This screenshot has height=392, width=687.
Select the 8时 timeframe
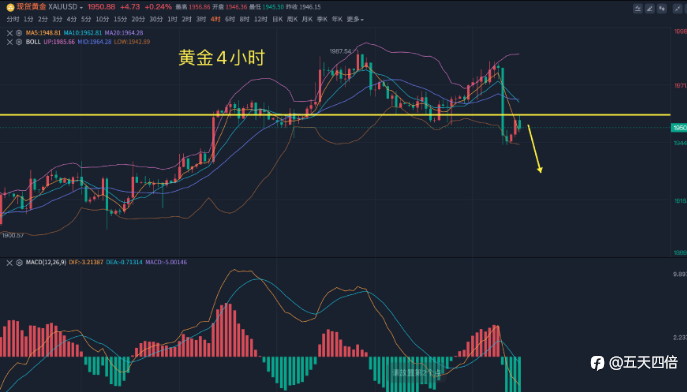pos(244,19)
